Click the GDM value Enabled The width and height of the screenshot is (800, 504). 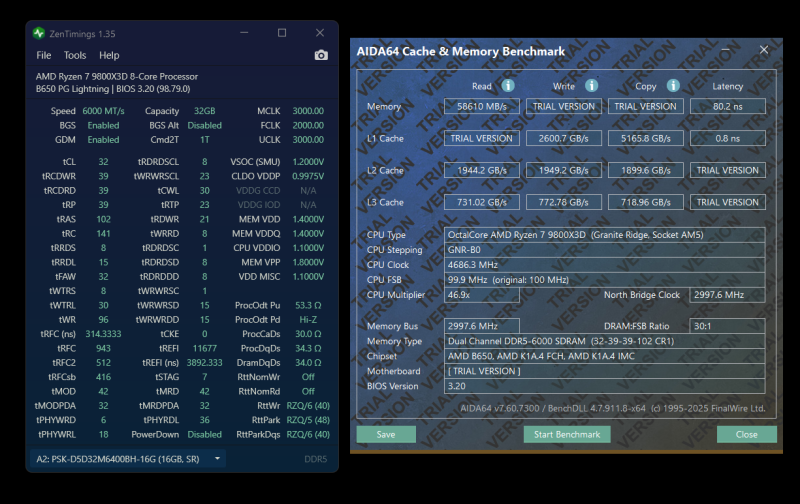coord(103,139)
